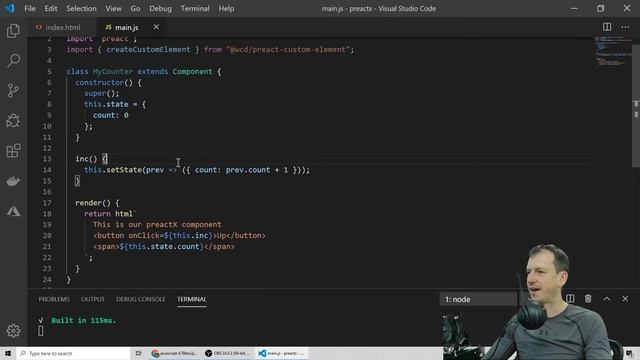The height and width of the screenshot is (360, 640).
Task: Click 'render()' method name
Action: 93,203
